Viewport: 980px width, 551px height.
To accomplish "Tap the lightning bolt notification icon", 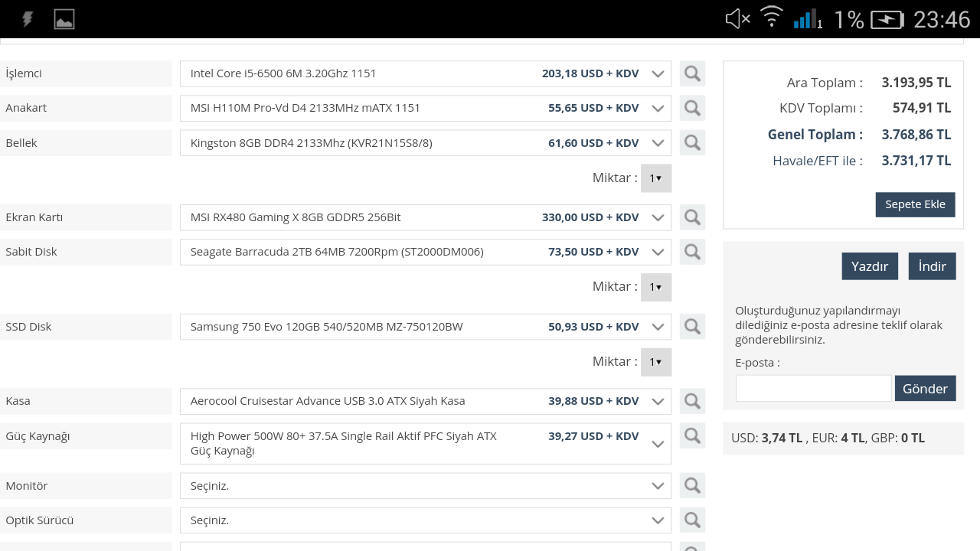I will click(x=28, y=19).
